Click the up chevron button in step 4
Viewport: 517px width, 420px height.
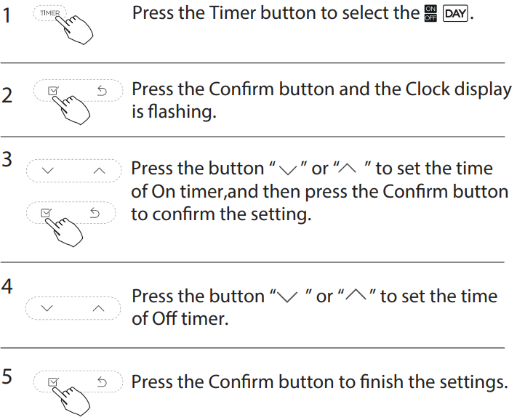tap(99, 308)
